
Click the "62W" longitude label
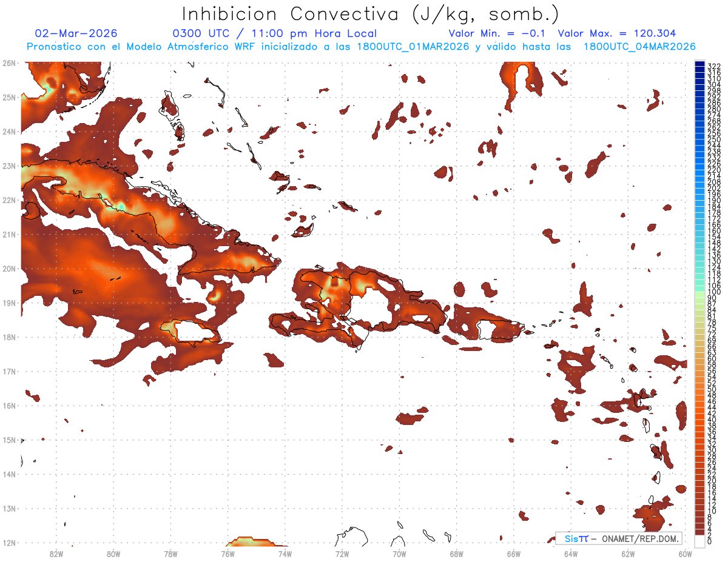pyautogui.click(x=629, y=554)
